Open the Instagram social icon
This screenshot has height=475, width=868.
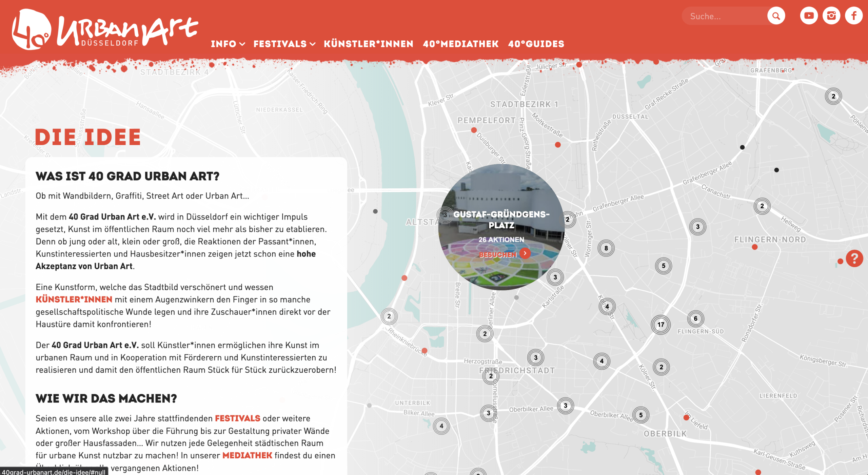[831, 16]
